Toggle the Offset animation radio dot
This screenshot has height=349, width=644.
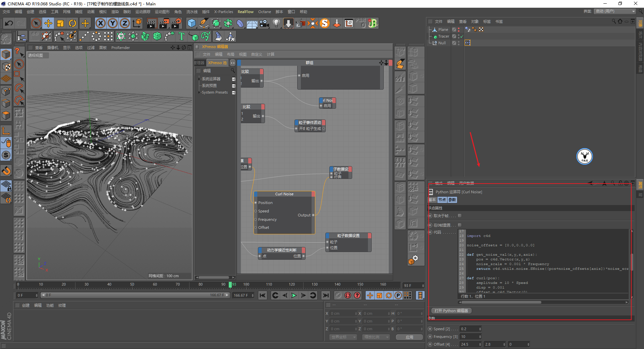click(x=430, y=344)
